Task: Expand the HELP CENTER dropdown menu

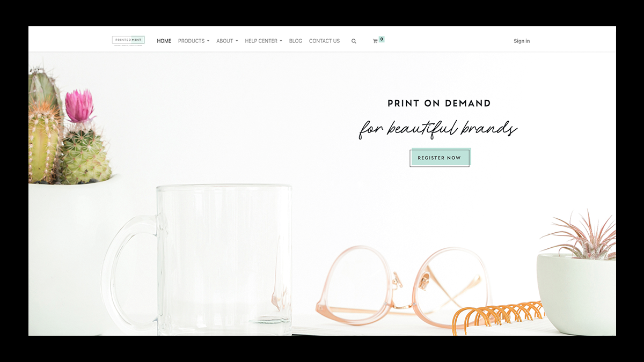Action: pos(264,41)
